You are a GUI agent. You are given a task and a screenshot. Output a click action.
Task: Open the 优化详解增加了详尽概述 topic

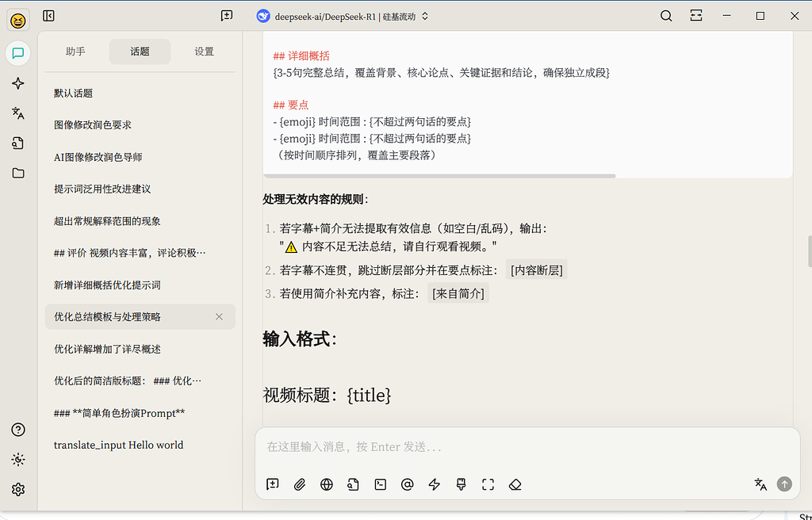coord(140,349)
